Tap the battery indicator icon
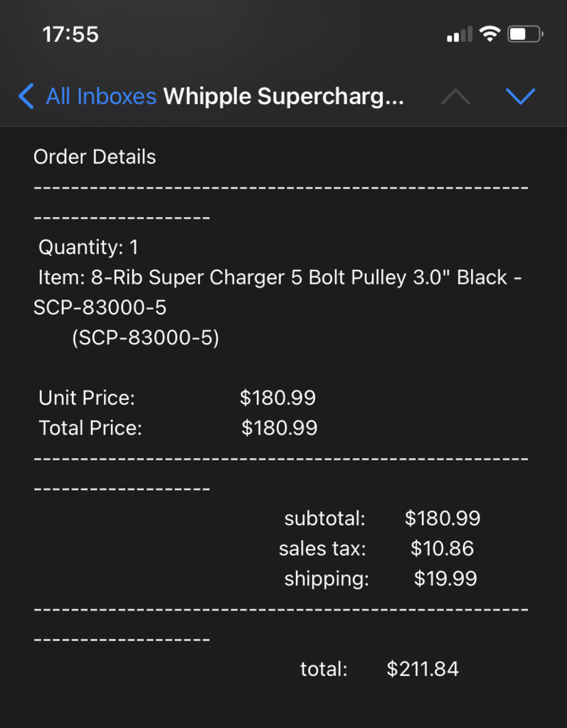The image size is (567, 728). 525,34
